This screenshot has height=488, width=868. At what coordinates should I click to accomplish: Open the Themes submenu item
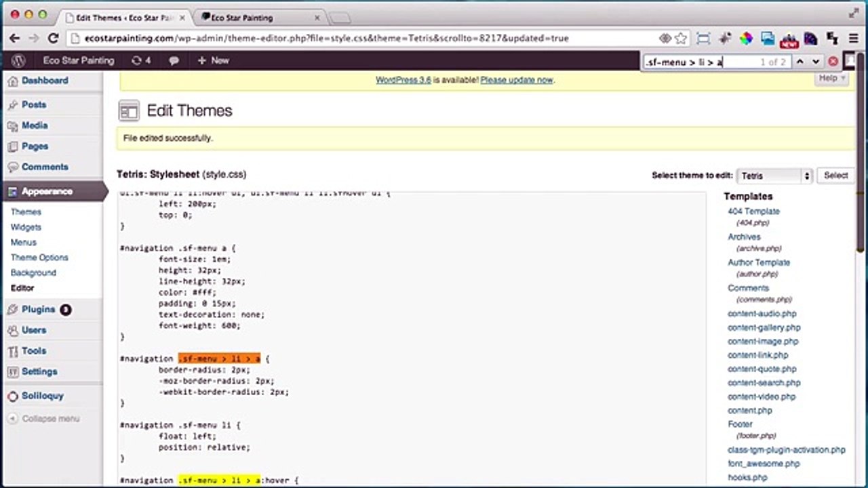[26, 212]
